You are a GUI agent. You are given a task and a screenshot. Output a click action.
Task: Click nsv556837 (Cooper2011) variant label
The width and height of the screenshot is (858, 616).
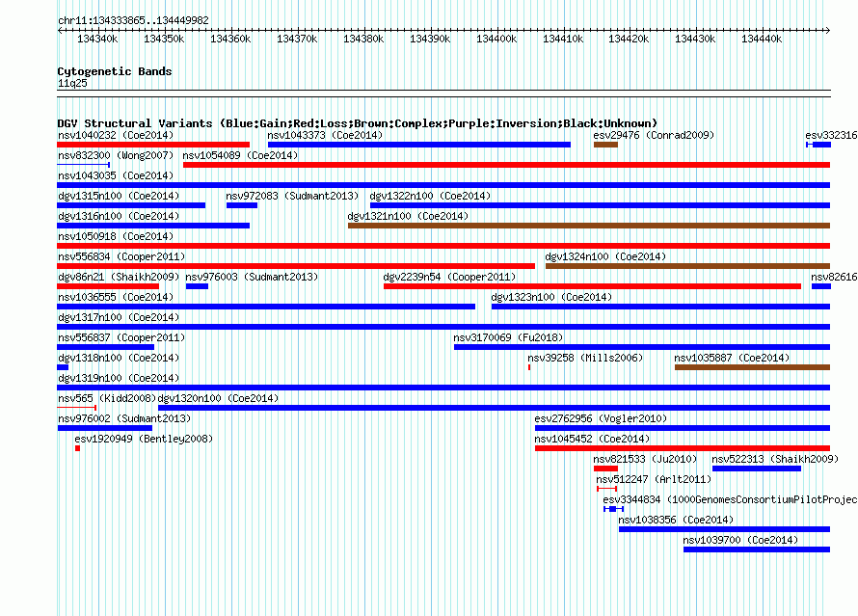[x=121, y=337]
